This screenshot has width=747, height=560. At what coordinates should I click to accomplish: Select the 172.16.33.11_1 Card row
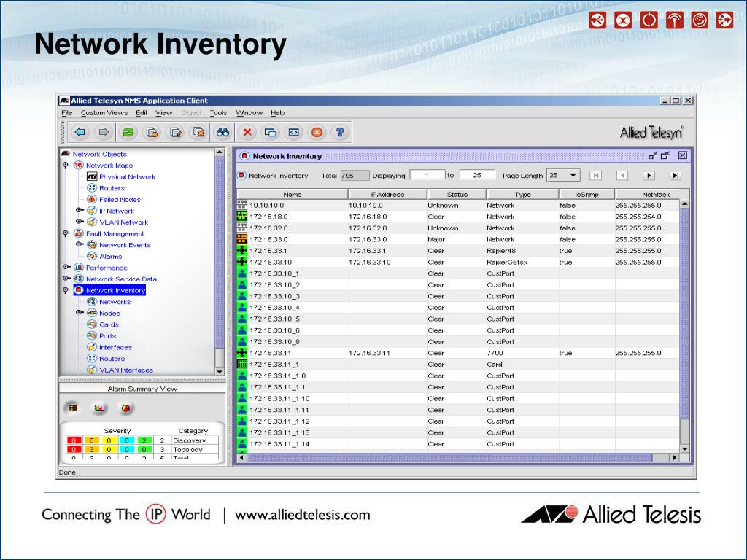tap(458, 365)
